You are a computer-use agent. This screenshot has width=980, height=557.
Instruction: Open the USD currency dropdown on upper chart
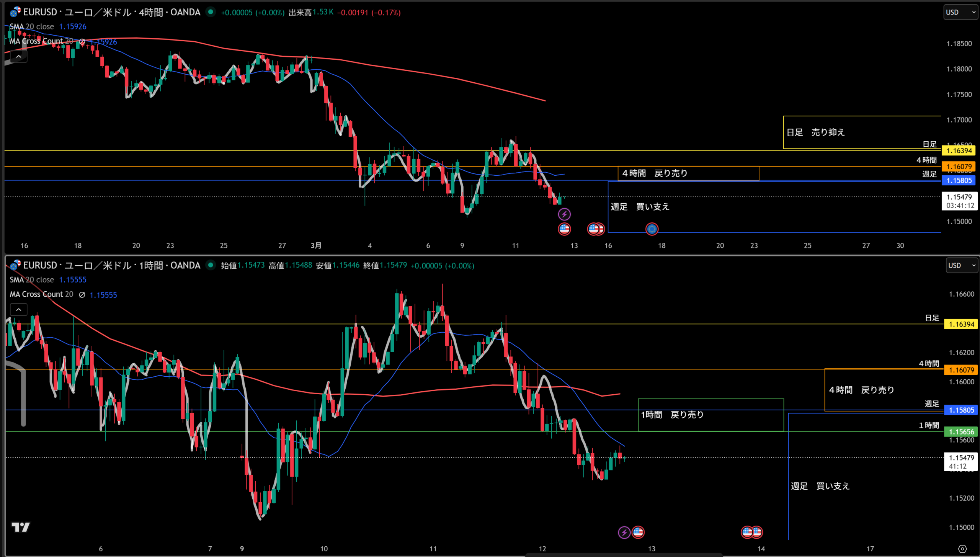tap(960, 12)
